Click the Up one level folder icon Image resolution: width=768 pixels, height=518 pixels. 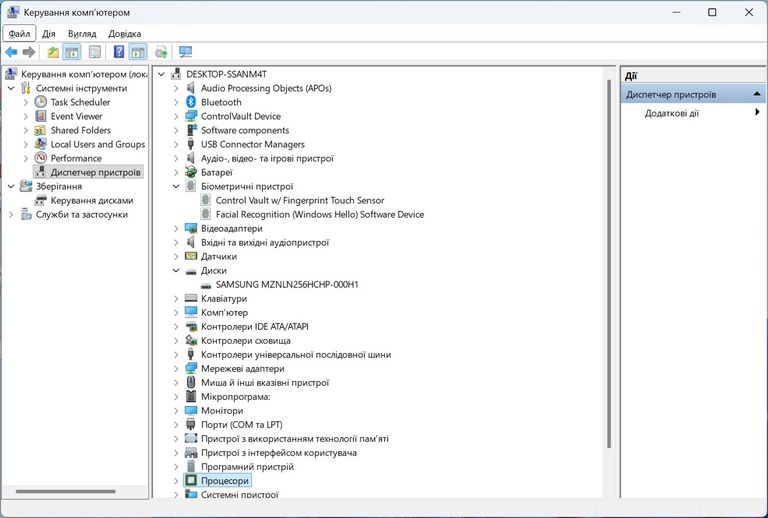[53, 52]
